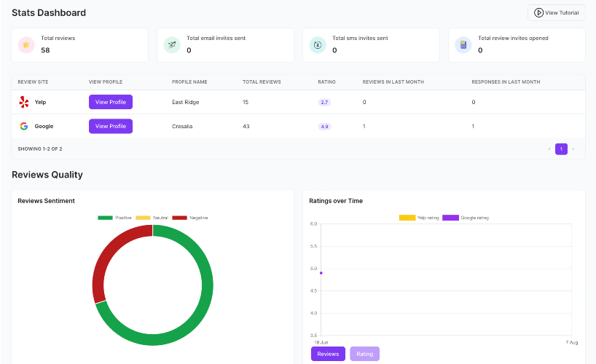Screen dimensions: 596x364
Task: Toggle the Yelp rating legend series
Action: point(419,218)
